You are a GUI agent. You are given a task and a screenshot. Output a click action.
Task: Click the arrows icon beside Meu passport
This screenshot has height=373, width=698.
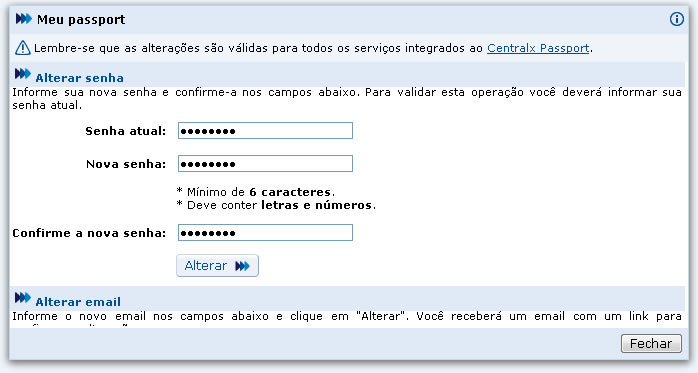click(24, 19)
